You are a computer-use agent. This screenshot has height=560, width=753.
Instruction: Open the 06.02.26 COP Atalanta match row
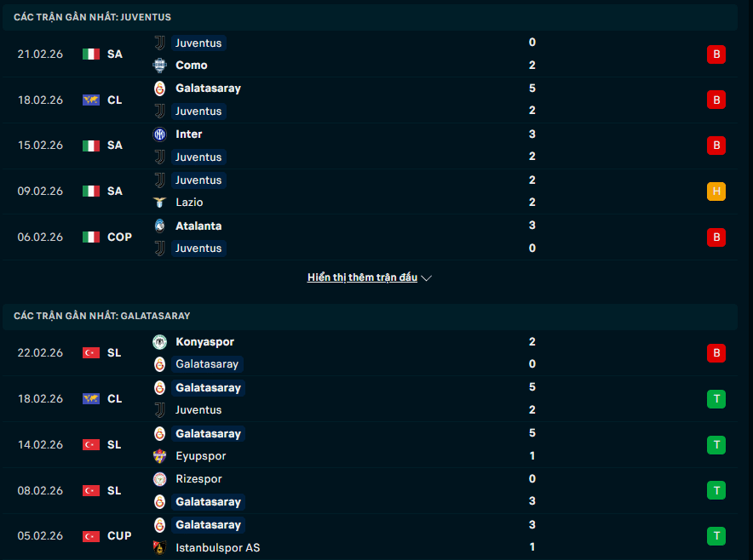tap(370, 237)
